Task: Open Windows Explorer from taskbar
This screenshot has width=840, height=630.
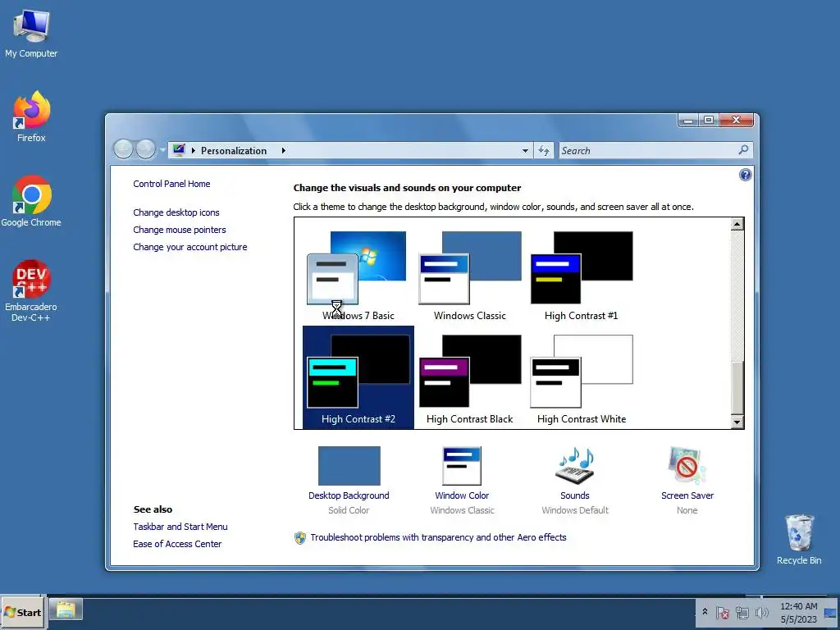Action: 66,610
